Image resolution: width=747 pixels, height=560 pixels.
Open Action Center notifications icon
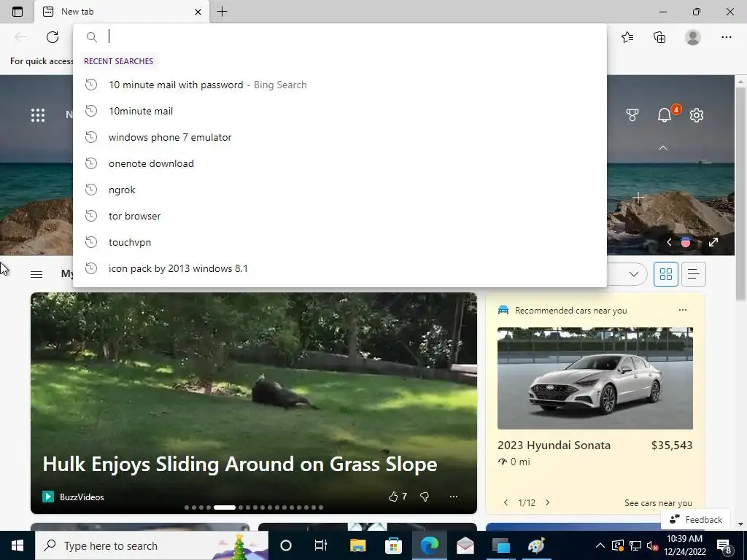click(724, 545)
